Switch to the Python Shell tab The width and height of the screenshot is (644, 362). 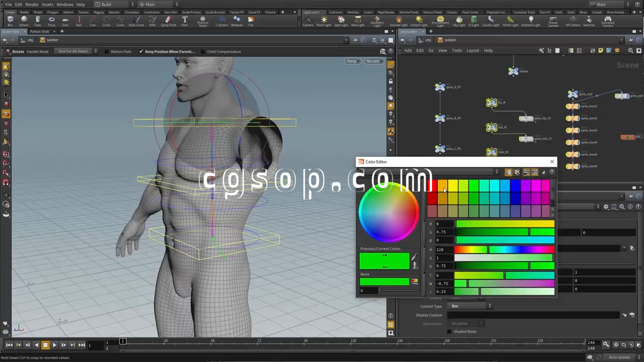39,32
